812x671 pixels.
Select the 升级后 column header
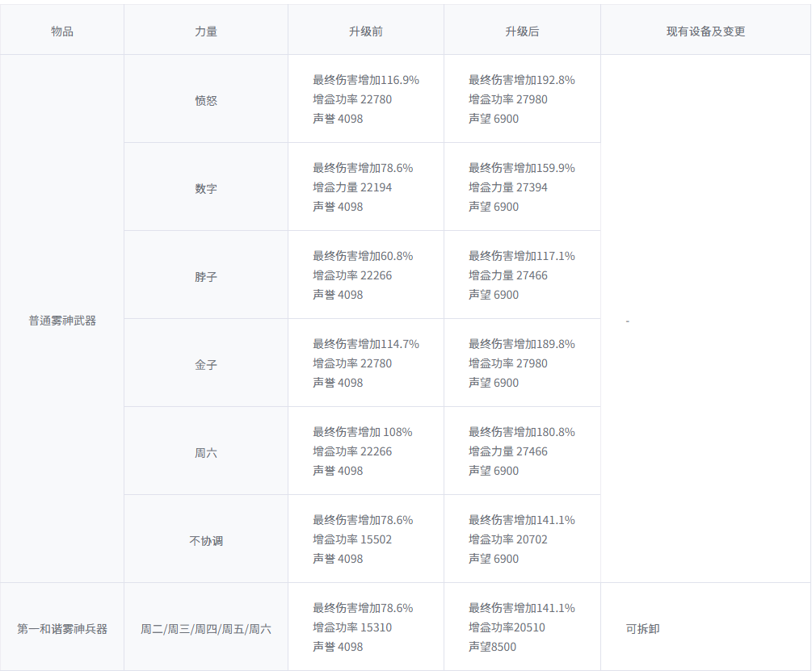click(x=521, y=28)
